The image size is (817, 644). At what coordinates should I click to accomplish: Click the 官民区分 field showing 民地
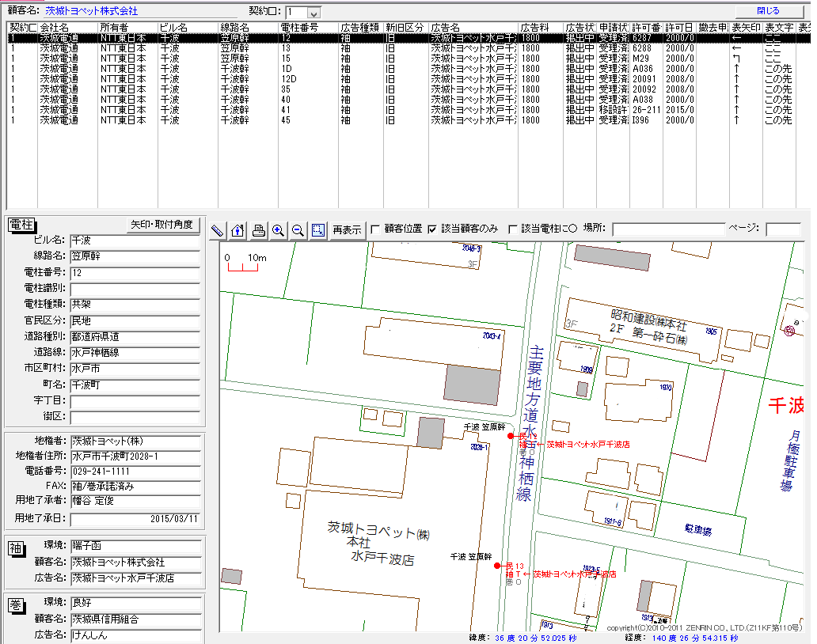(135, 321)
